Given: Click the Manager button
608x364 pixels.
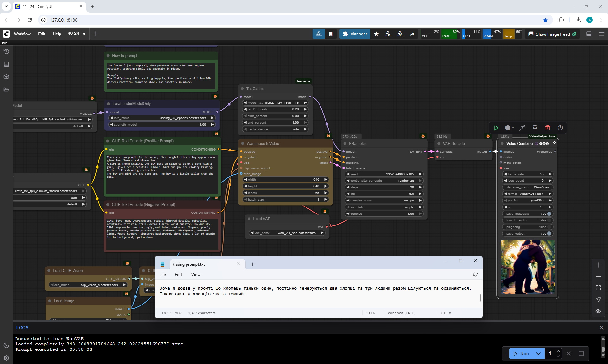Looking at the screenshot, I should [x=355, y=34].
